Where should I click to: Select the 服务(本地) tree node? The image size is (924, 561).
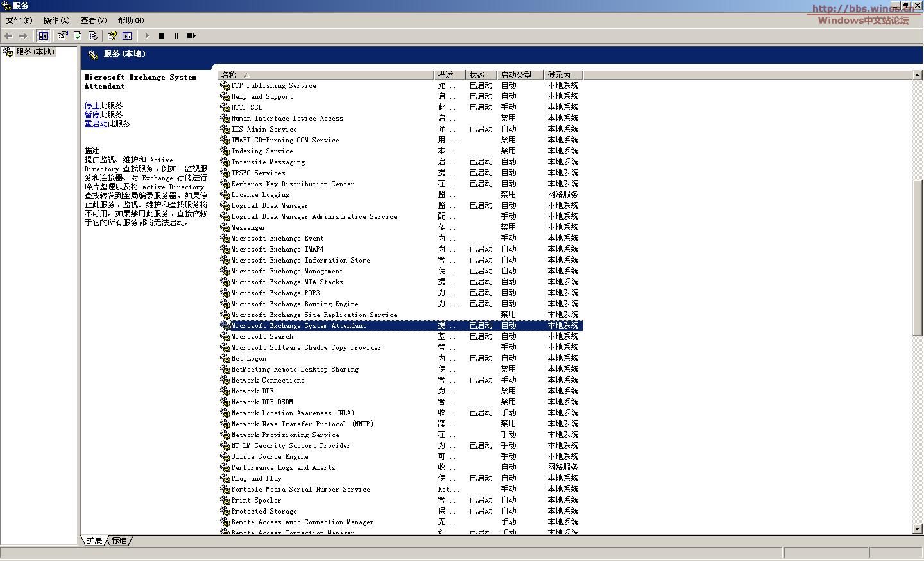tap(35, 52)
